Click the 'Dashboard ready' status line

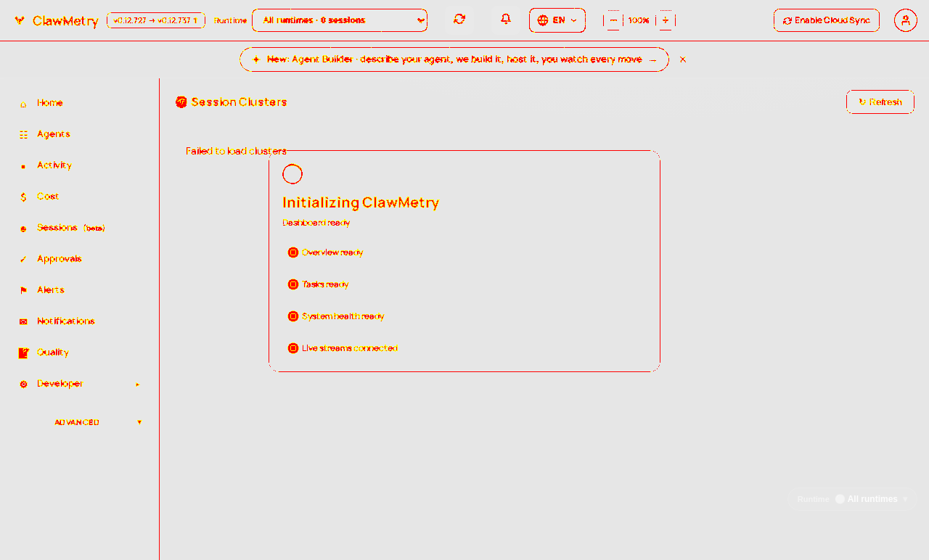point(316,223)
